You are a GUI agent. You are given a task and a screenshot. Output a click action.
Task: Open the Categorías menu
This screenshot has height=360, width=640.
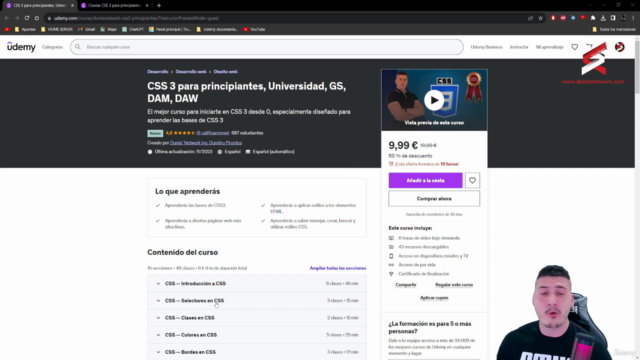pyautogui.click(x=52, y=47)
